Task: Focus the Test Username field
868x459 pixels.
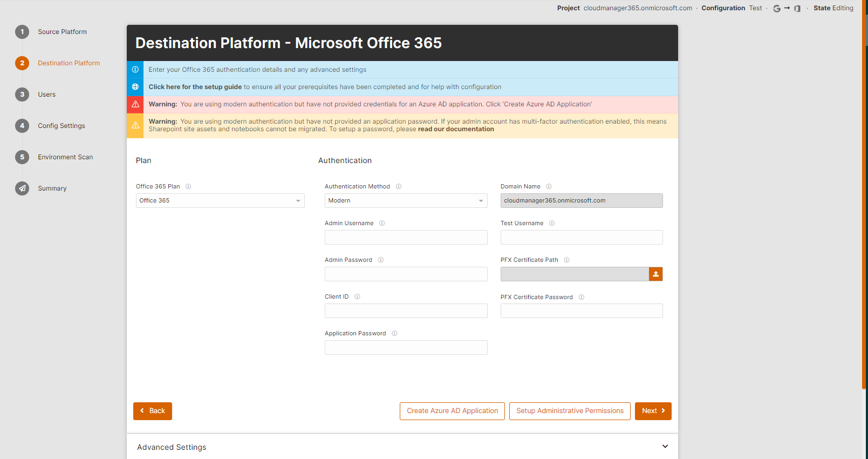Action: click(582, 238)
